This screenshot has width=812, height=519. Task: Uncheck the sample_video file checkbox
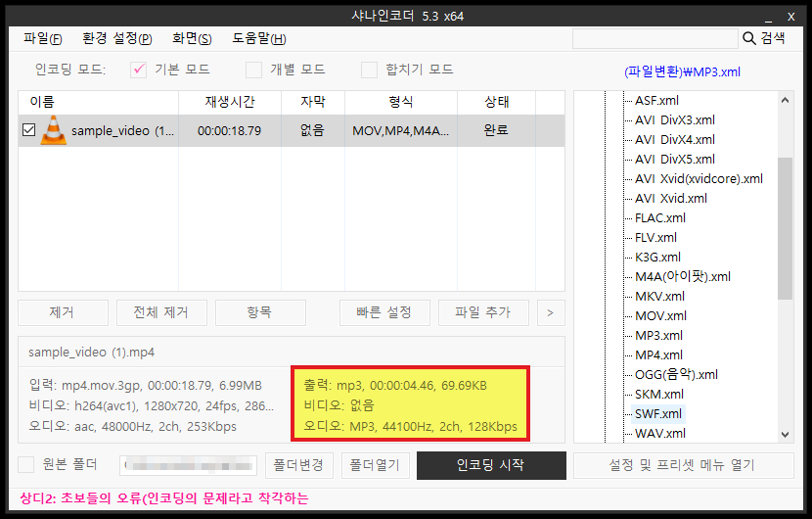pos(29,129)
